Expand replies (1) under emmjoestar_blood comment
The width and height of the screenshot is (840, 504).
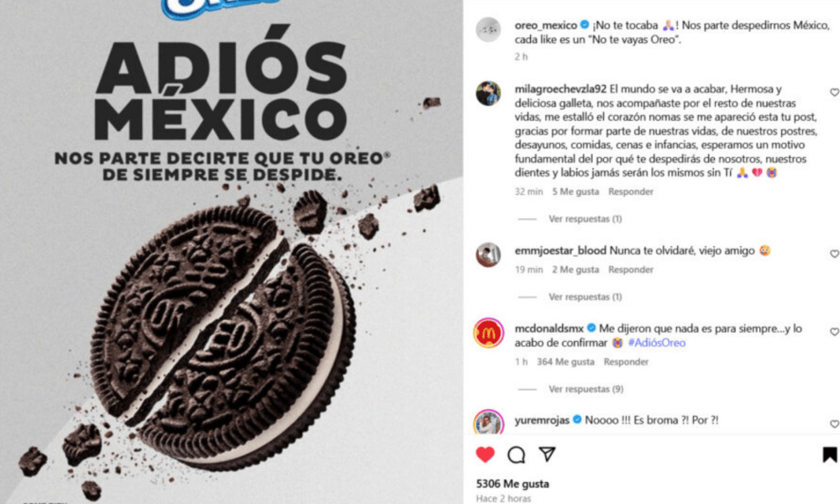(x=585, y=297)
